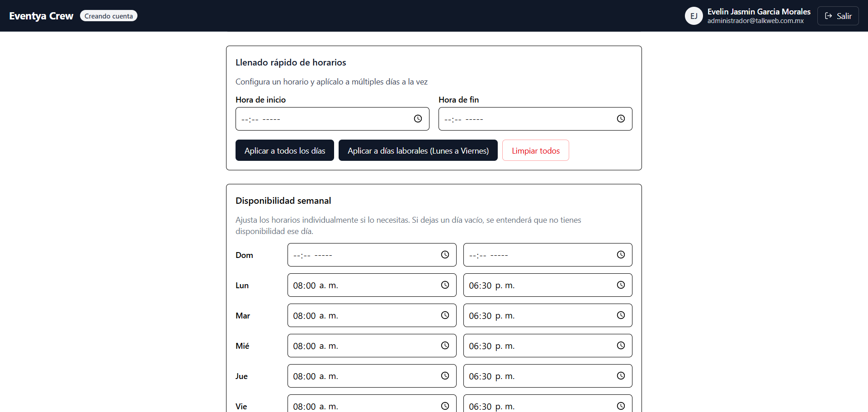868x412 pixels.
Task: Open the clock icon for Dom start time
Action: tap(445, 254)
